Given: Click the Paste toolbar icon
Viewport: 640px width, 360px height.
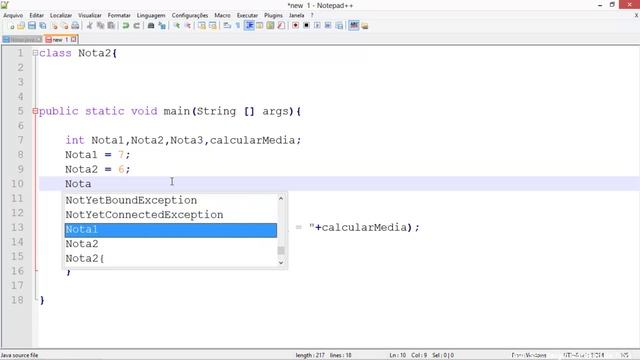Looking at the screenshot, I should (111, 26).
